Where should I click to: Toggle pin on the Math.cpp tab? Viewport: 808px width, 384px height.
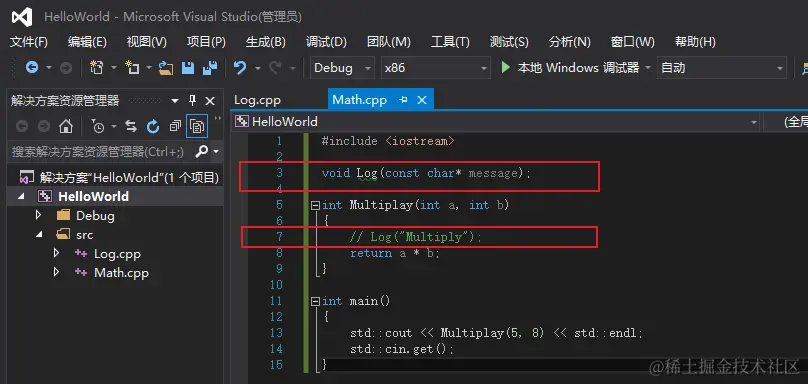coord(403,100)
